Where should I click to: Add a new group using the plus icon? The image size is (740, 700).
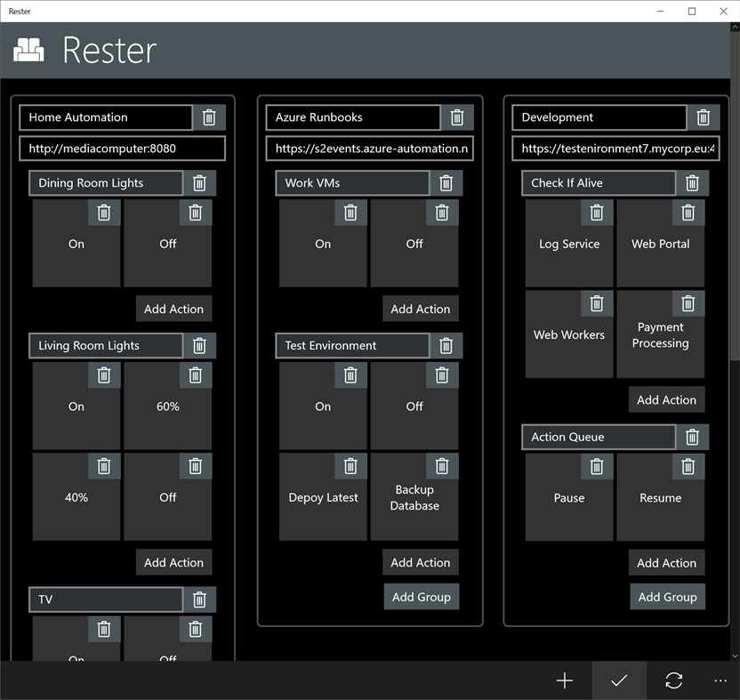(565, 680)
